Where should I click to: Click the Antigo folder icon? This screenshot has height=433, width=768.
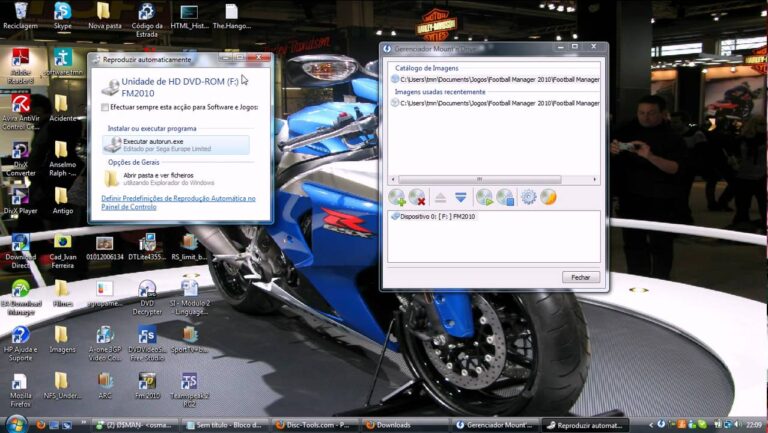63,200
